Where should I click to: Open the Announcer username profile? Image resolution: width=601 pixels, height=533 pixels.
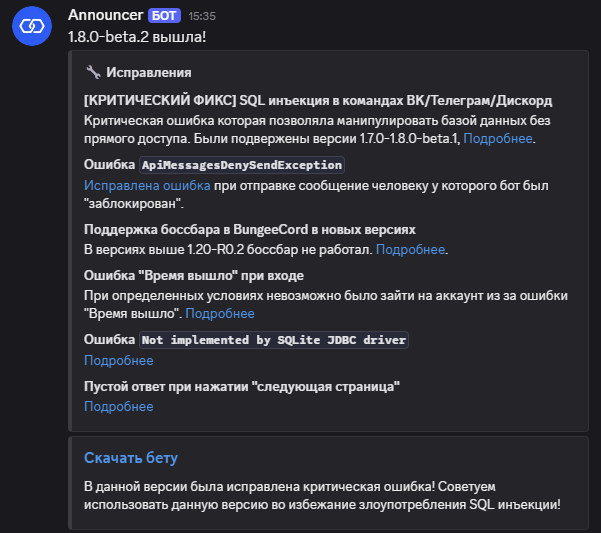pos(105,16)
